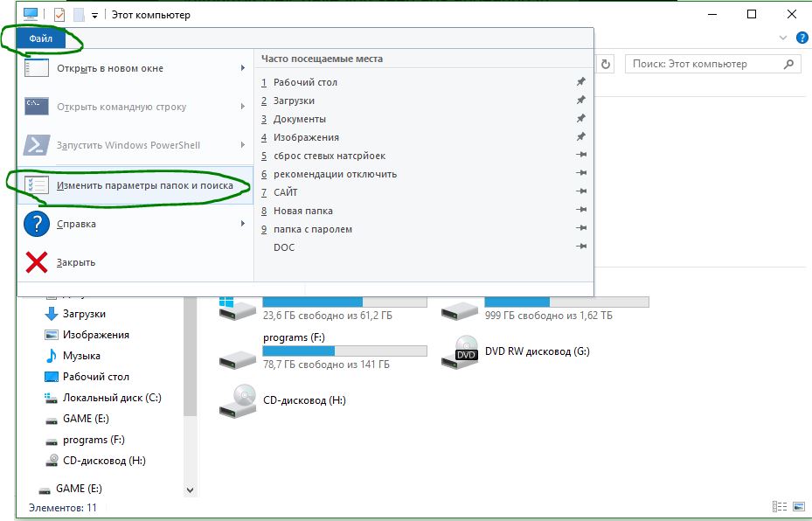Viewport: 812px width, 521px height.
Task: Expand the Запустить Windows PowerShell submenu arrow
Action: pos(243,144)
